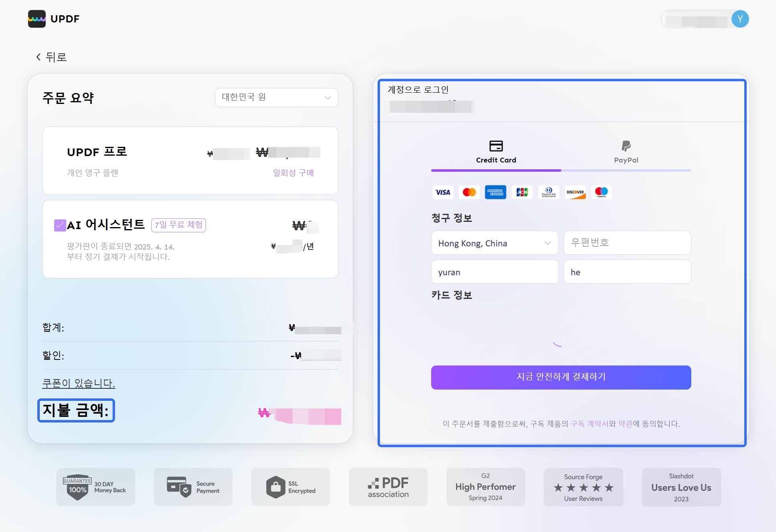Click the G2 High Performer badge
The width and height of the screenshot is (776, 532).
tap(486, 487)
